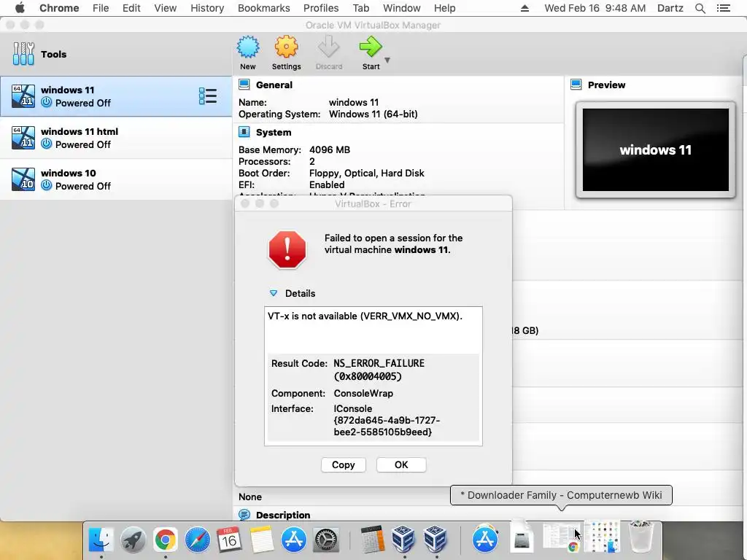Click the Preview panel header icon

click(x=576, y=85)
